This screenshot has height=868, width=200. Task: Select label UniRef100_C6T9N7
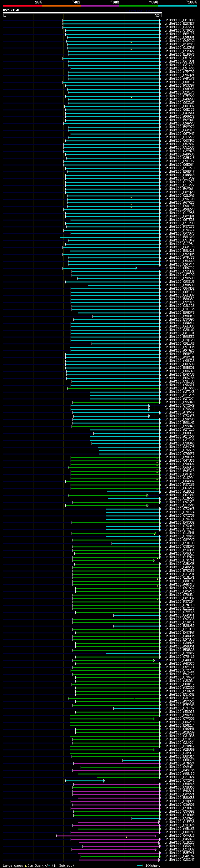[x=179, y=134]
